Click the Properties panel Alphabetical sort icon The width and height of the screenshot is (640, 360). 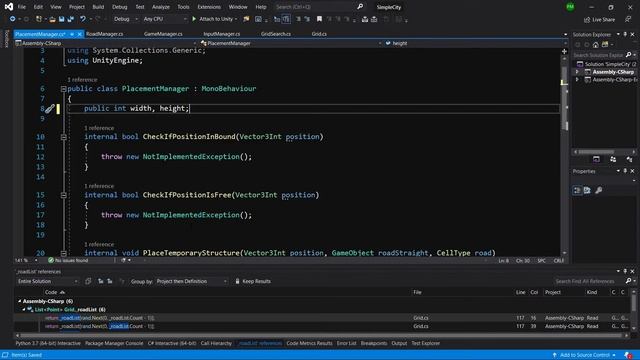pos(587,190)
